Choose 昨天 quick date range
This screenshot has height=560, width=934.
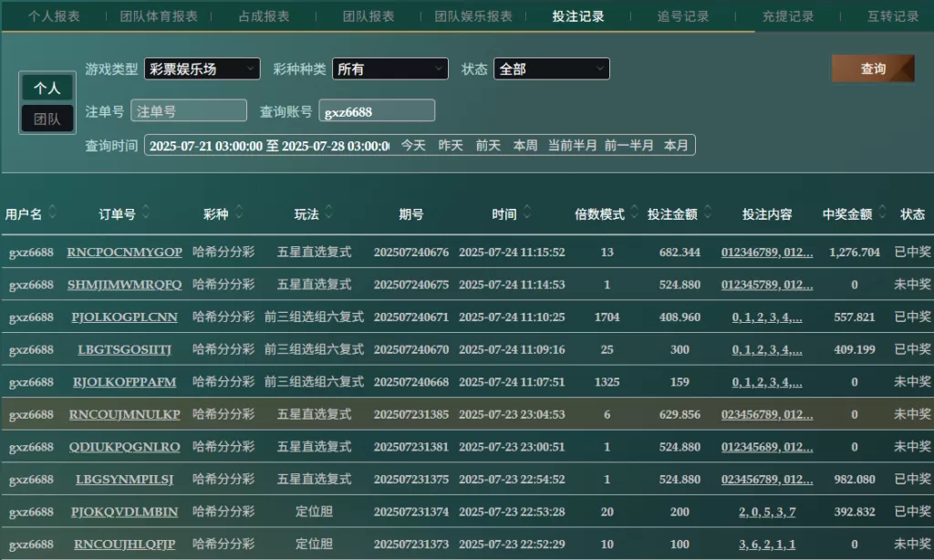click(451, 146)
